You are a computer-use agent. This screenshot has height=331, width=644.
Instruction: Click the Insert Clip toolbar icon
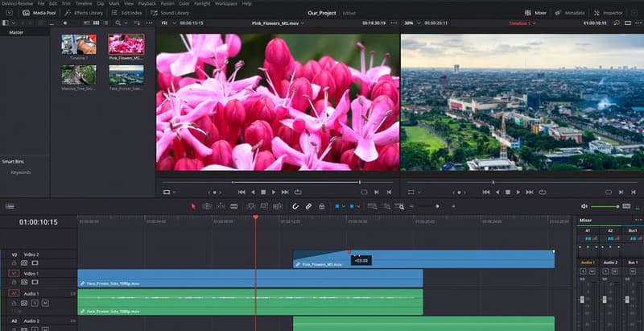(251, 206)
